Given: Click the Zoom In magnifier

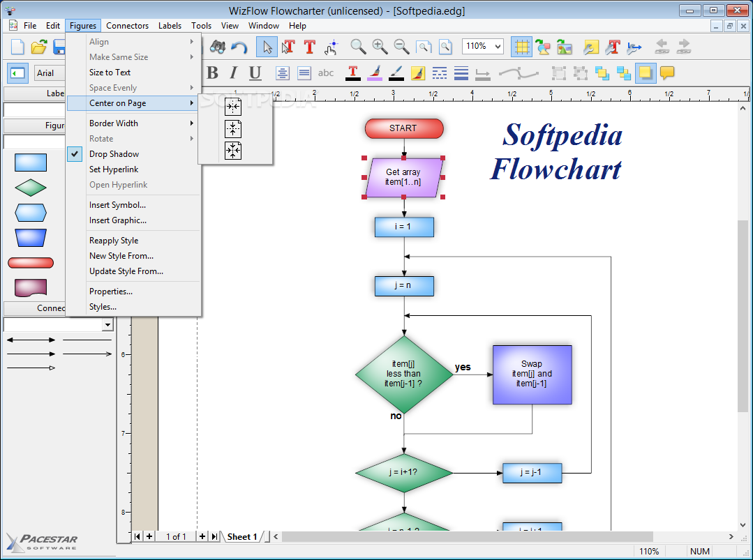Looking at the screenshot, I should pos(380,47).
